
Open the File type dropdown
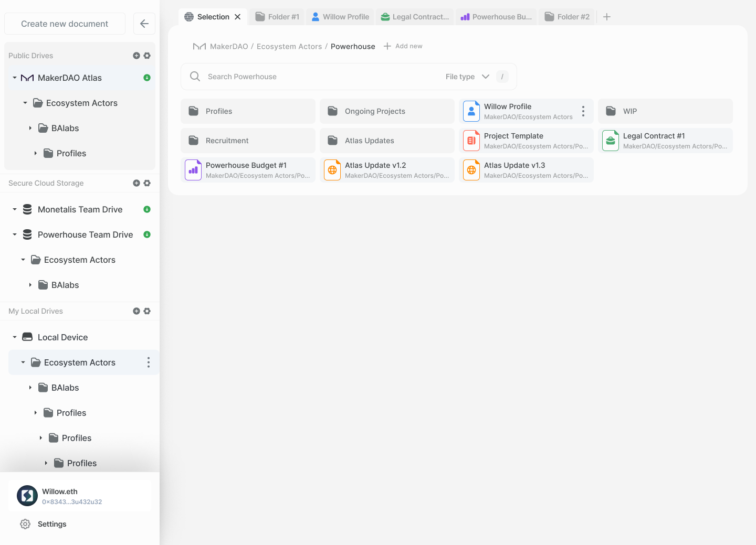pyautogui.click(x=467, y=77)
